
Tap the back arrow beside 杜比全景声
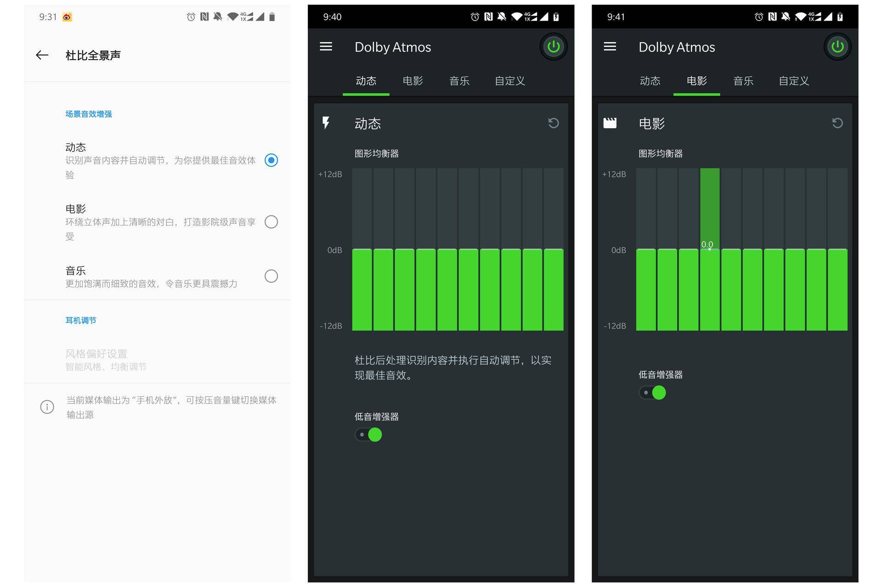pos(42,55)
